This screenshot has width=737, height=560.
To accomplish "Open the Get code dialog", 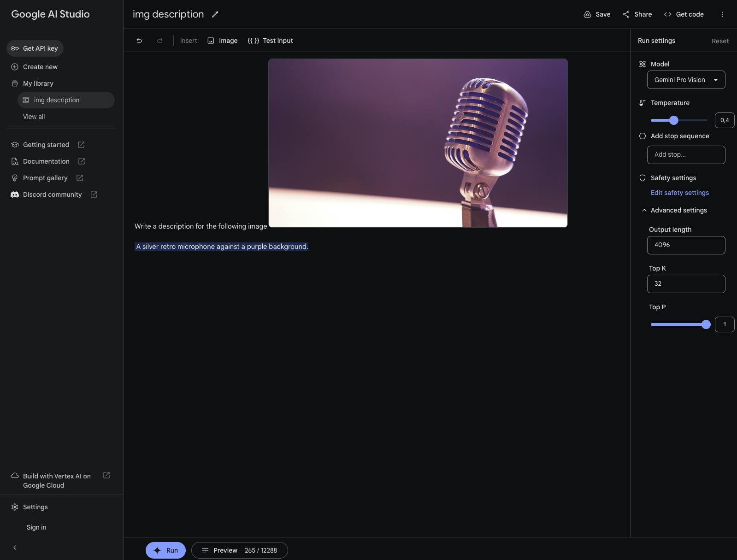I will pyautogui.click(x=684, y=14).
